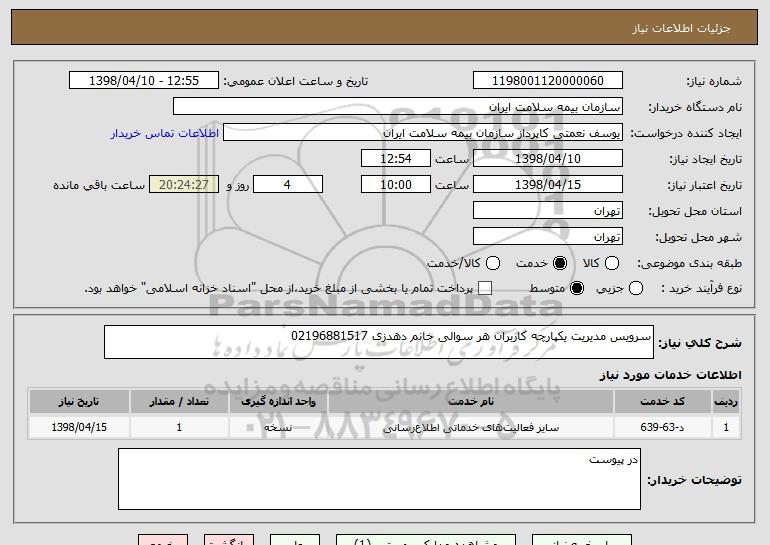
Task: Choose جزیی purchase process radio
Action: click(x=635, y=289)
